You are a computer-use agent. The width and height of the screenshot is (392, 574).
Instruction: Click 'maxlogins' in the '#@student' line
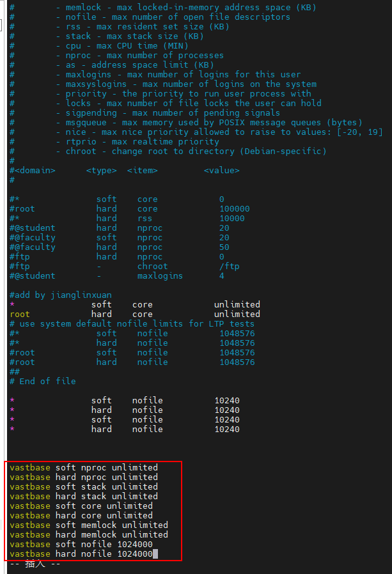pos(160,275)
